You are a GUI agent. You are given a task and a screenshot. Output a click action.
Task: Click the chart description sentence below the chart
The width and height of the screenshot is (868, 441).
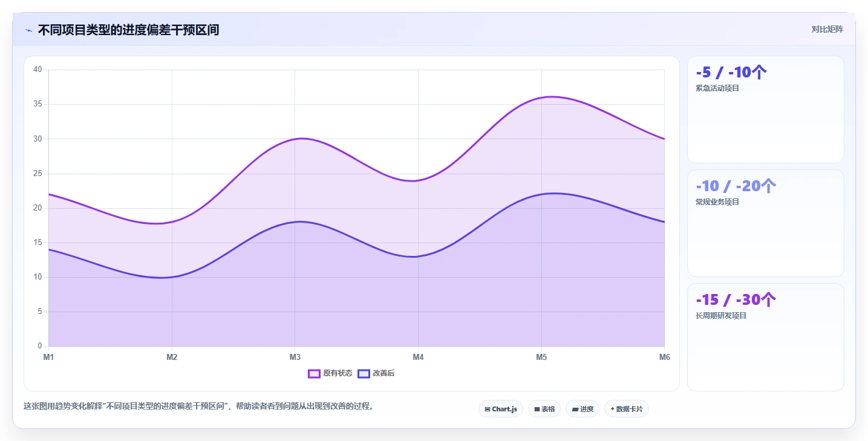(200, 407)
